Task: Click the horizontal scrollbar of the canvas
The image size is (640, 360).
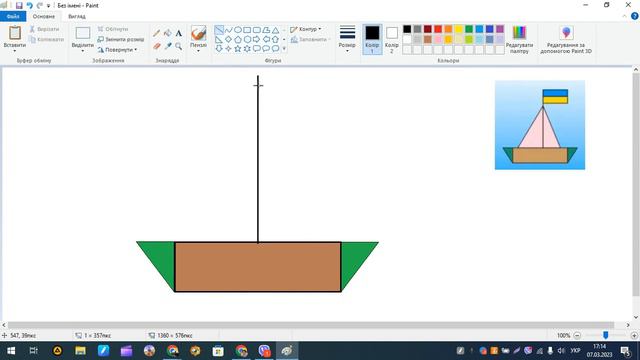Action: coord(311,325)
